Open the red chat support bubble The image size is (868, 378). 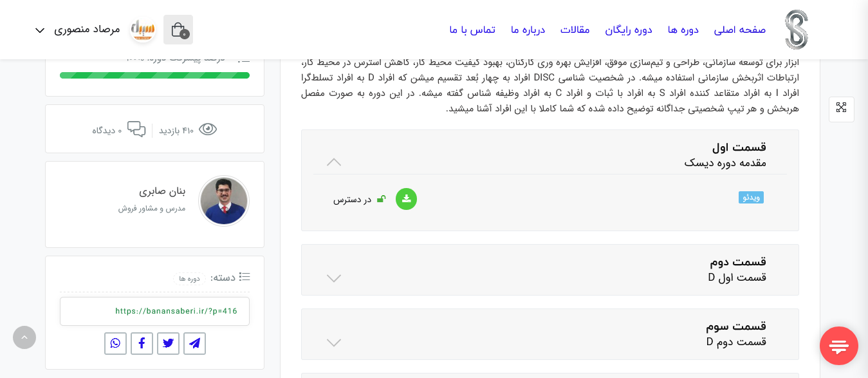click(x=839, y=346)
